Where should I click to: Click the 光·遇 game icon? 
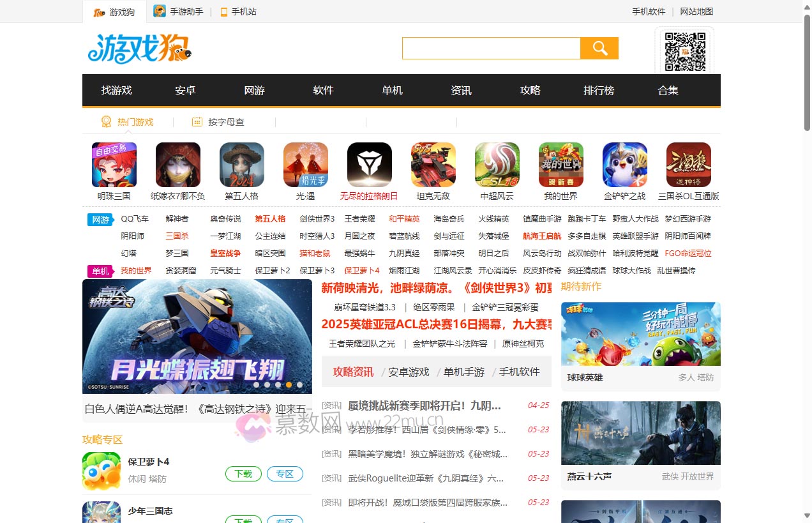[x=305, y=164]
